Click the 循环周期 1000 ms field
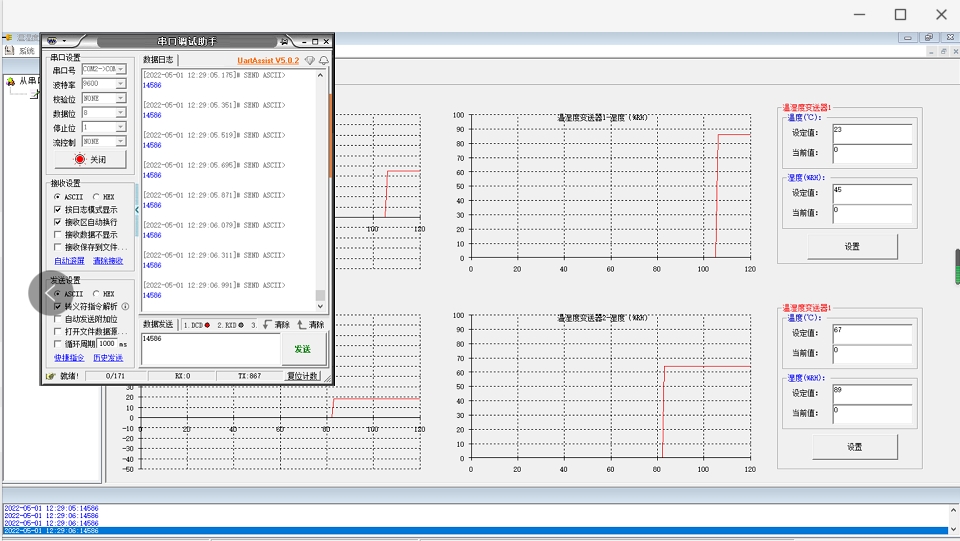This screenshot has height=541, width=960. pyautogui.click(x=107, y=344)
